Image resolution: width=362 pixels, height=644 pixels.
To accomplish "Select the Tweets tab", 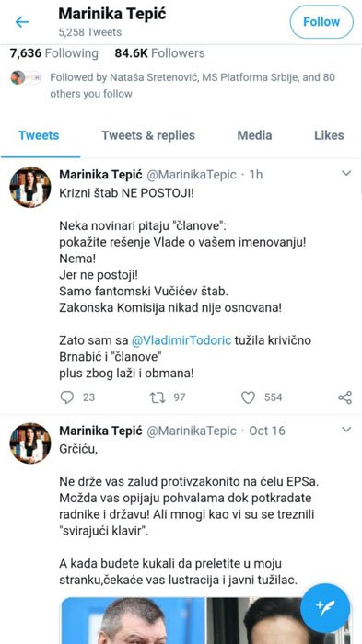I will (x=39, y=135).
